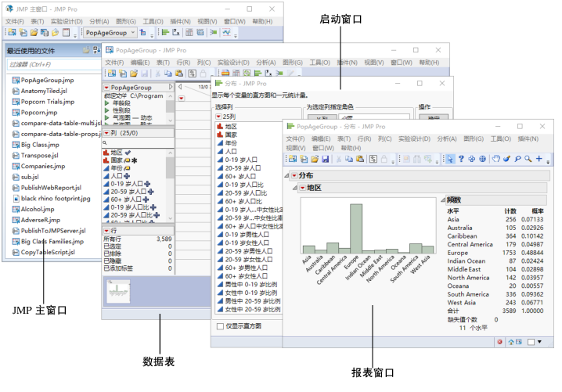Click the Save icon in report window toolbar
Screen dimensions: 562x392
(x=325, y=159)
